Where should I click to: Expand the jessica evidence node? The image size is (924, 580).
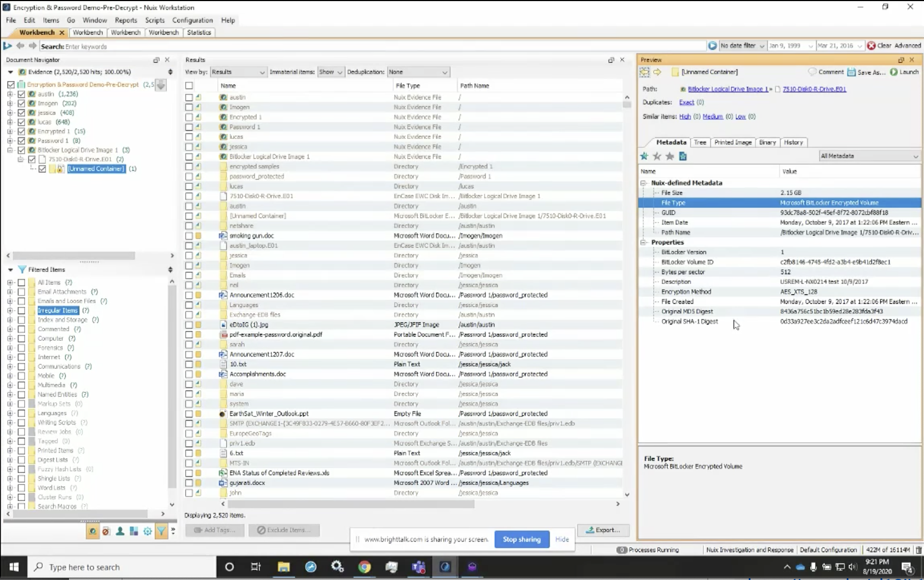click(10, 113)
